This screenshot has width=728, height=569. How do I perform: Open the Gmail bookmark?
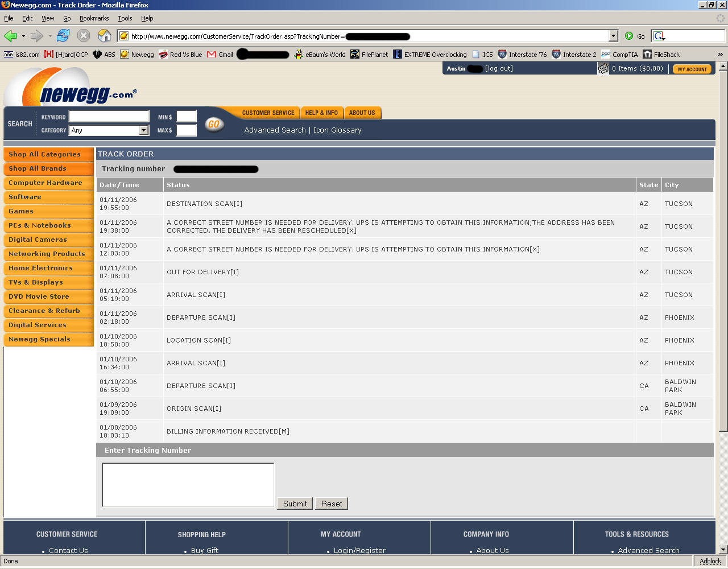coord(220,55)
